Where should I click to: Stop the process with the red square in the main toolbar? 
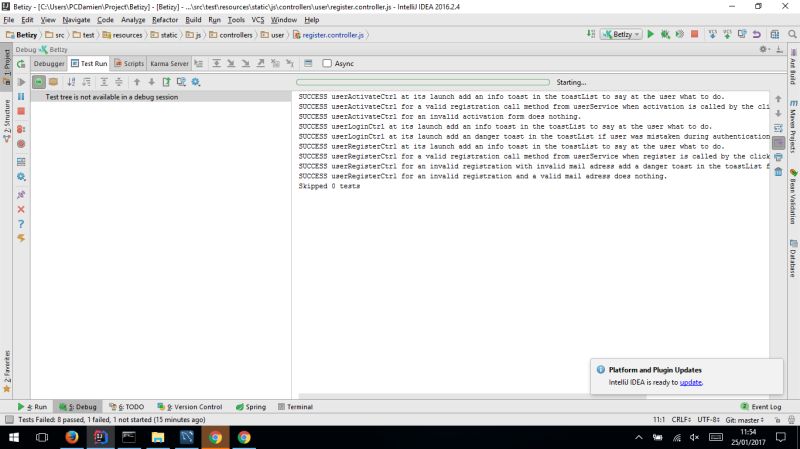tap(694, 34)
